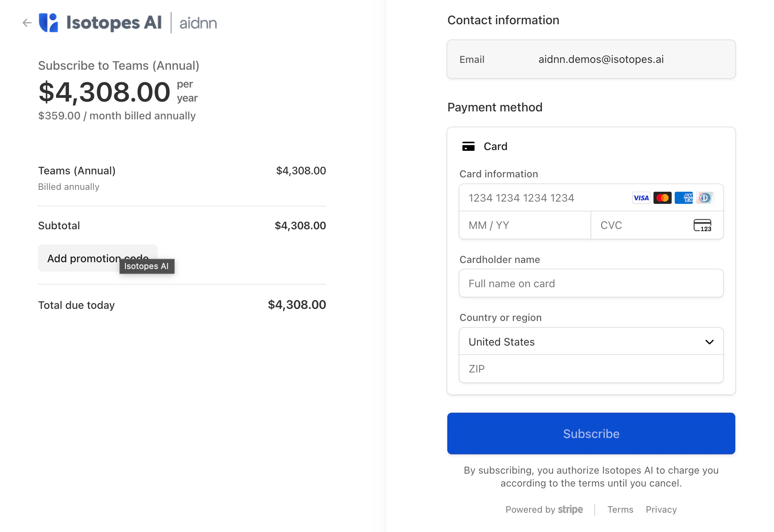This screenshot has width=774, height=532.
Task: Go back using the left arrow icon
Action: (27, 23)
